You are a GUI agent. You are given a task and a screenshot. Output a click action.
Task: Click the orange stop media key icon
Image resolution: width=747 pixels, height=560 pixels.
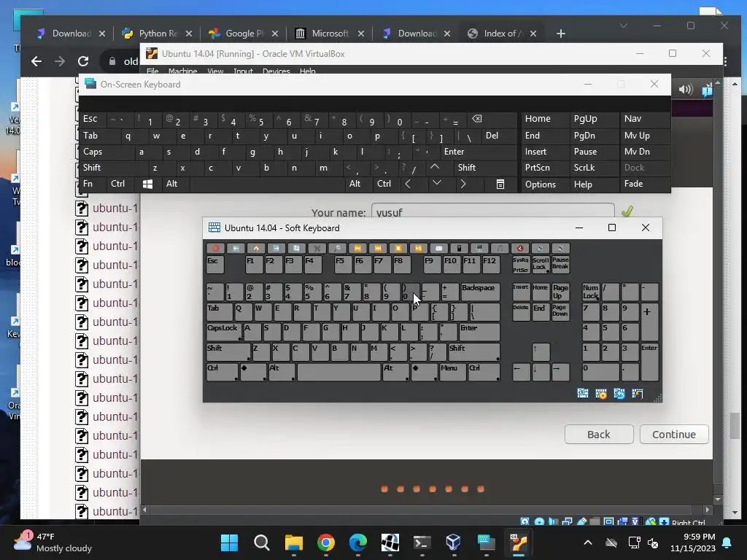coord(398,248)
